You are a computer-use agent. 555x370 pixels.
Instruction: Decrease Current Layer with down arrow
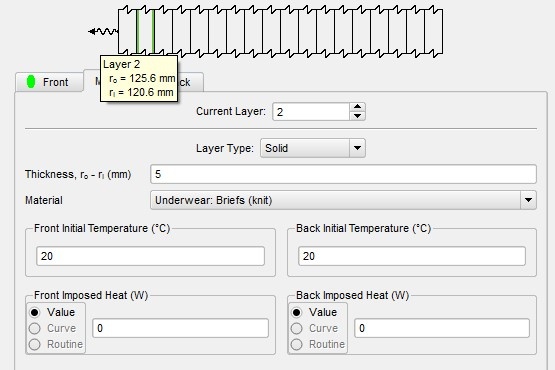357,116
